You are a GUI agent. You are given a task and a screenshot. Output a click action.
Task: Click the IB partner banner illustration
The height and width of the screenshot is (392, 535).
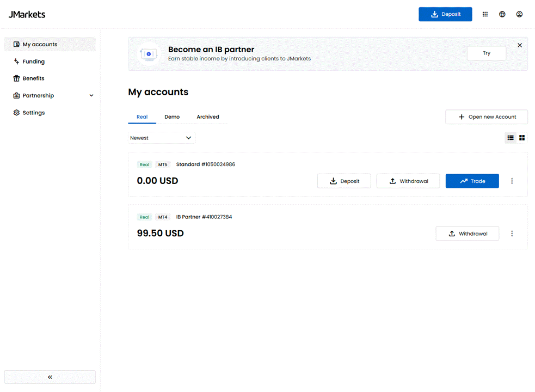(x=149, y=54)
